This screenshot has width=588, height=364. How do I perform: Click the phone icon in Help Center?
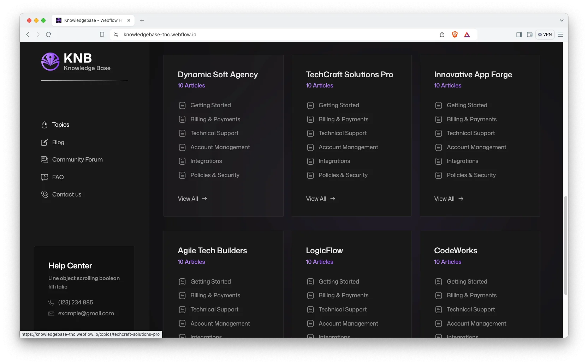(51, 303)
